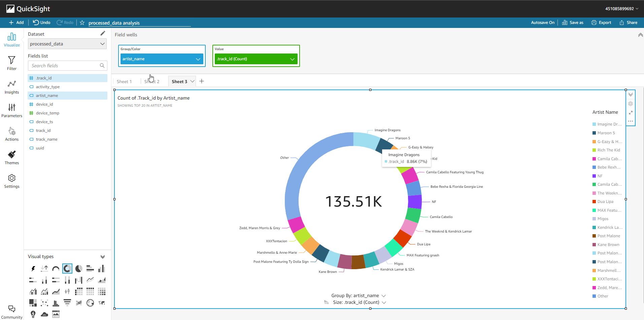Viewport: 644px width, 320px height.
Task: Click Undo in the toolbar
Action: (x=42, y=23)
